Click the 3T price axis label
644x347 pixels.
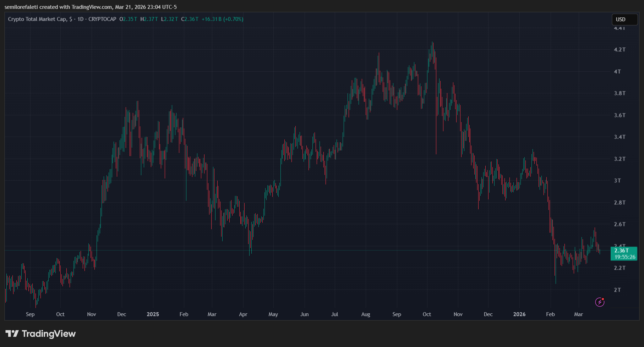[618, 181]
